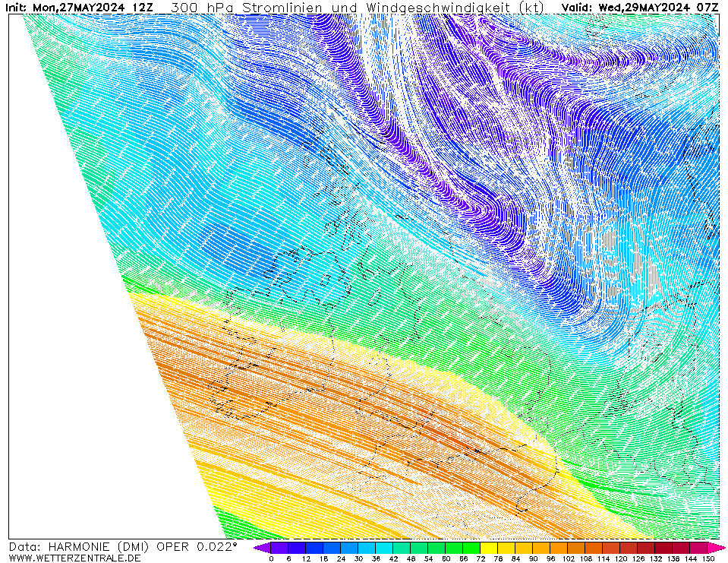
Task: Click the WWW.WETTERZENTRALE.DE website text
Action: 74,558
